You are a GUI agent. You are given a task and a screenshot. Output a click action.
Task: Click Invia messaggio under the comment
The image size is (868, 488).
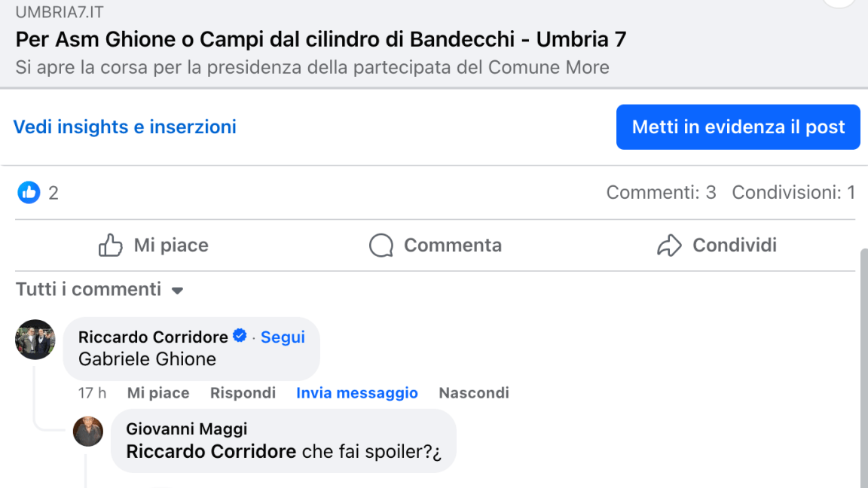point(357,393)
